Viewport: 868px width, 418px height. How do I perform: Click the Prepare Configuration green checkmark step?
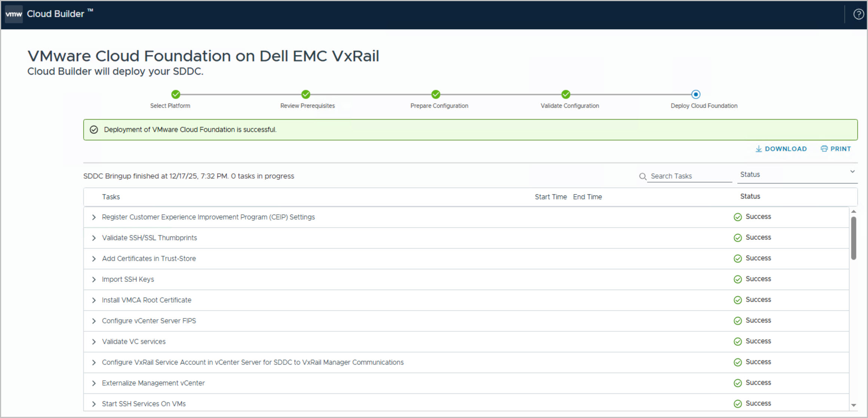click(436, 94)
